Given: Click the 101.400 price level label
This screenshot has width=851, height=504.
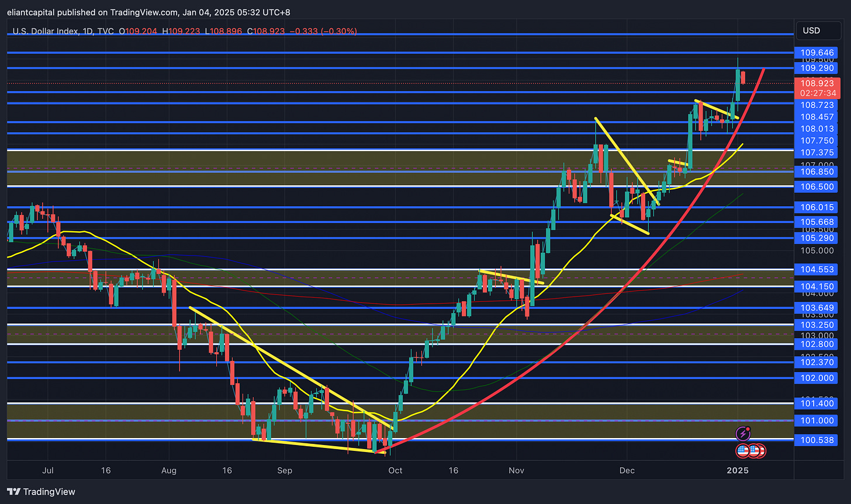Looking at the screenshot, I should [817, 404].
